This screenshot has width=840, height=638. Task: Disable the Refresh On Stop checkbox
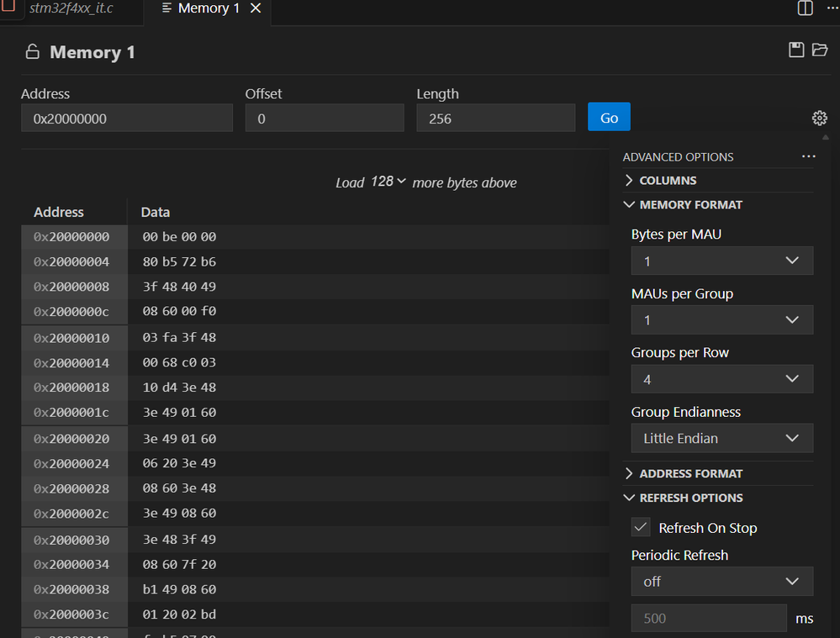tap(641, 527)
